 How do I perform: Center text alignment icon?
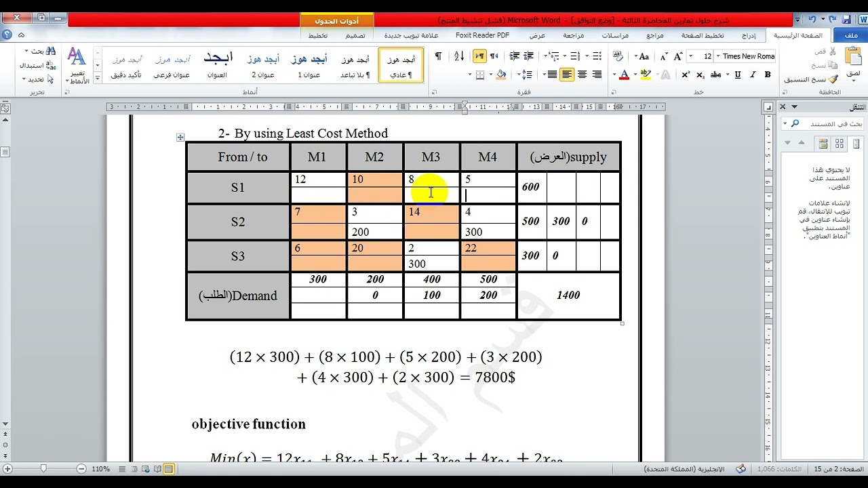(x=582, y=75)
